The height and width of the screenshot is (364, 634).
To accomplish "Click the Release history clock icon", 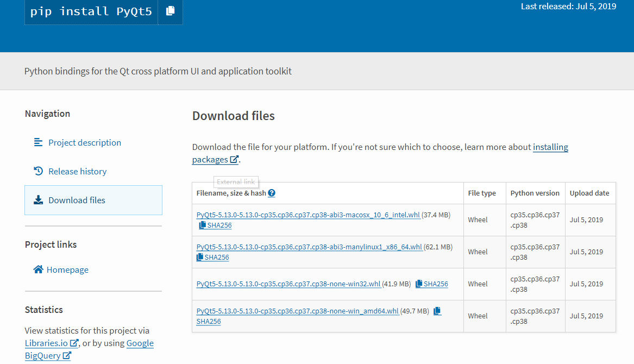I will point(38,171).
